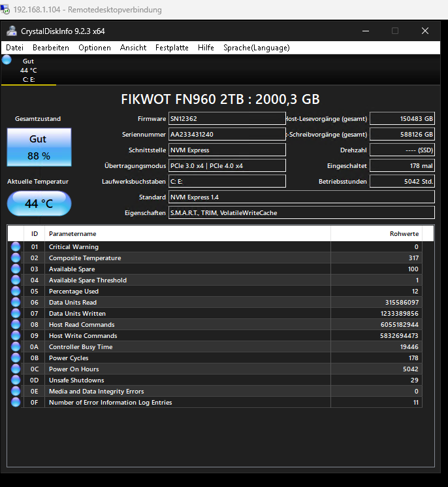The height and width of the screenshot is (487, 448).
Task: Select the Percentage Used parameter name
Action: point(74,292)
